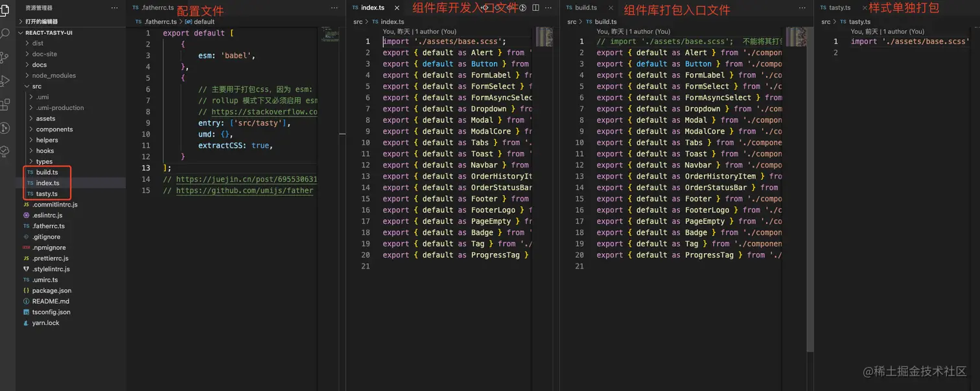Open package.json file

click(70, 291)
